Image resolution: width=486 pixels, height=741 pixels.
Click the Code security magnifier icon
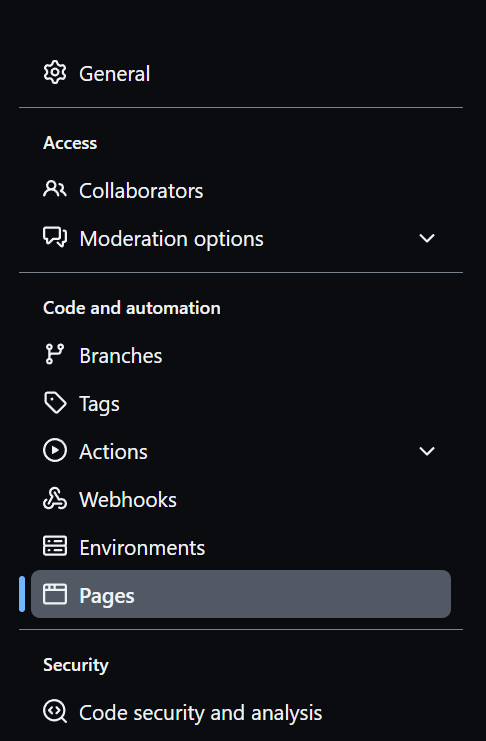point(55,712)
